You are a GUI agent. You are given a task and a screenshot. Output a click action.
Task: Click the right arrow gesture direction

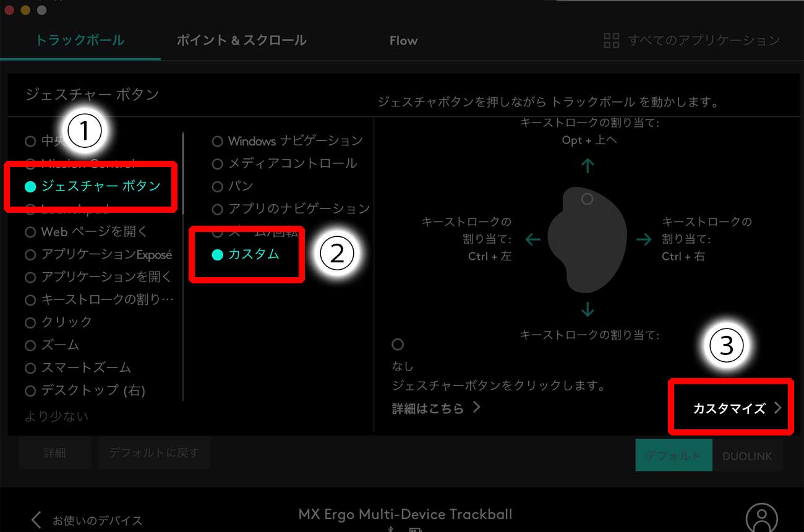644,239
